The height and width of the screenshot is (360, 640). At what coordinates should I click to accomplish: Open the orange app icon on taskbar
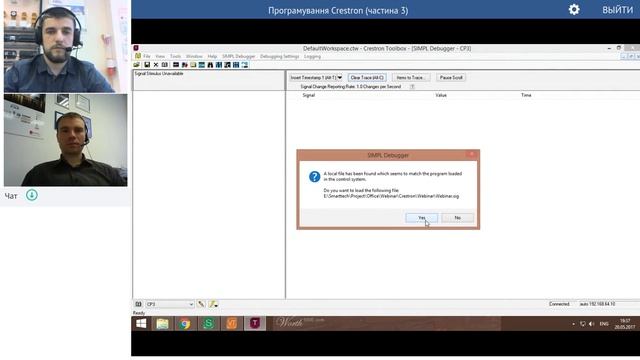[231, 324]
